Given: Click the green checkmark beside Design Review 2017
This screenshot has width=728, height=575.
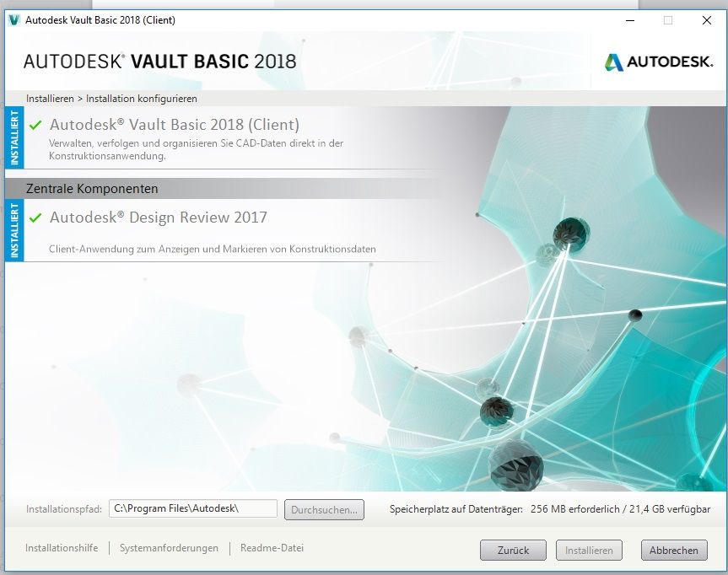Looking at the screenshot, I should pos(35,218).
